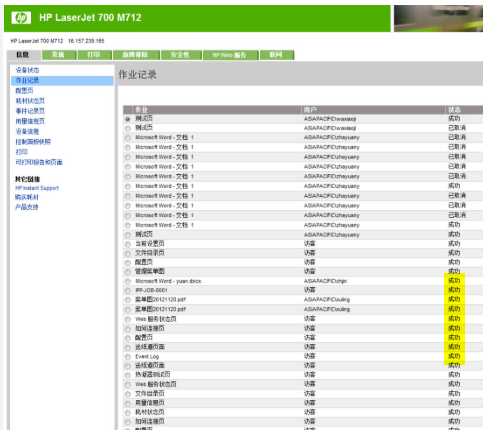Viewport: 483px width, 430px height.
Task: Select radio for 热凝器测试页 job
Action: (x=128, y=375)
